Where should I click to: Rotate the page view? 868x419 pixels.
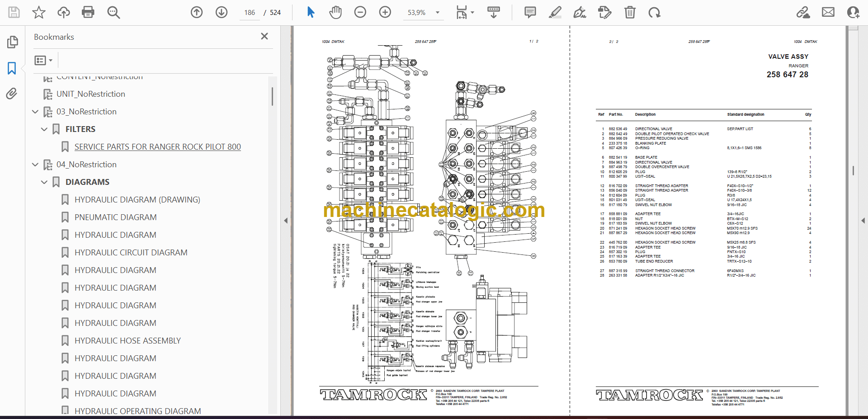(x=654, y=12)
